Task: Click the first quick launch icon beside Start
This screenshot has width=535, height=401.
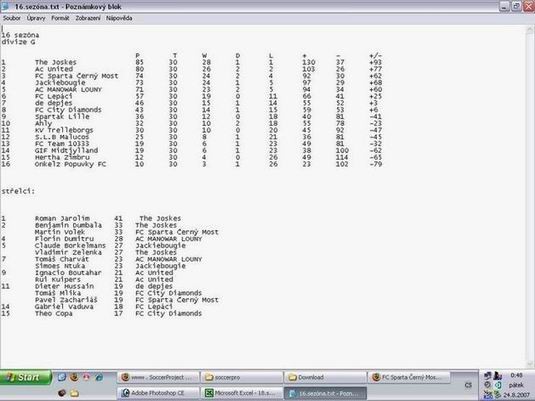Action: coord(62,377)
